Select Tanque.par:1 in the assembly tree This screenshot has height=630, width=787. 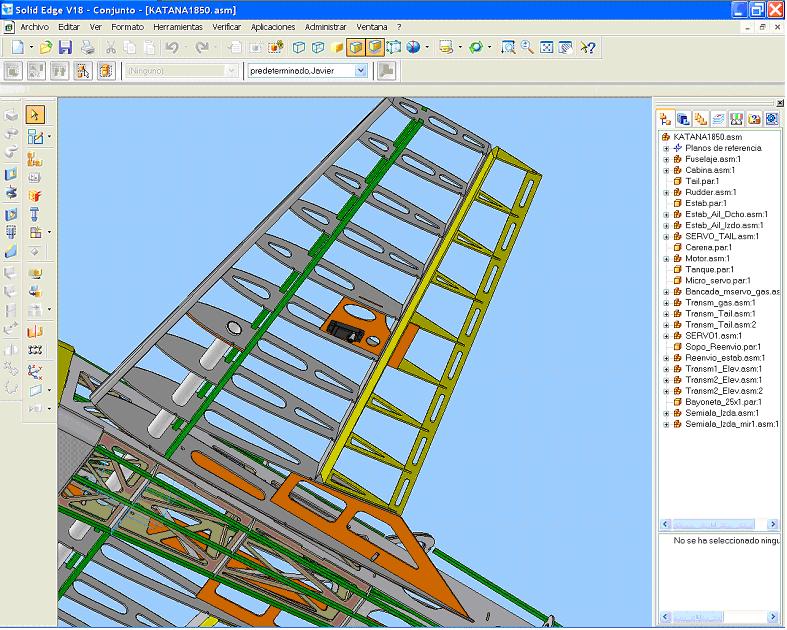click(709, 269)
